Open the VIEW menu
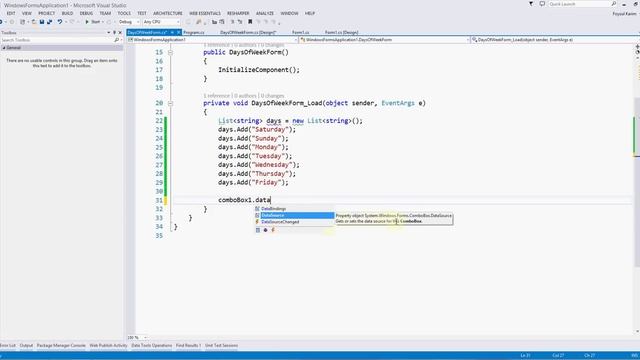The width and height of the screenshot is (640, 360). pos(27,13)
